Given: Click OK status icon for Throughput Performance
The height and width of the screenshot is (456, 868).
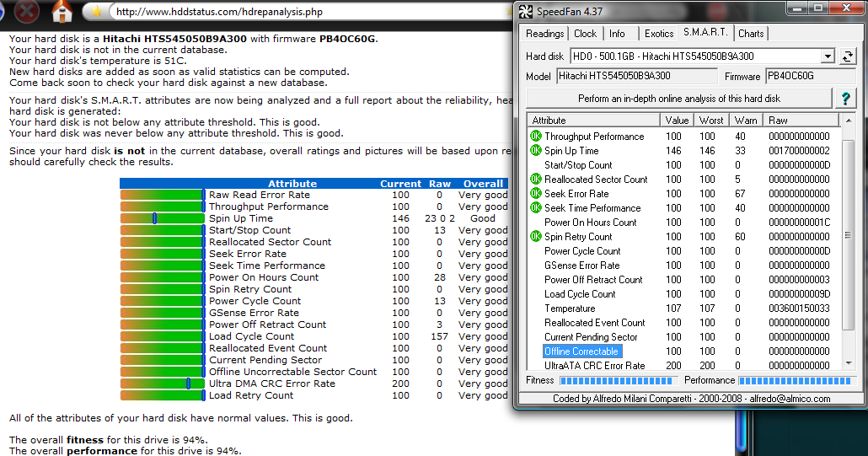Looking at the screenshot, I should point(535,137).
